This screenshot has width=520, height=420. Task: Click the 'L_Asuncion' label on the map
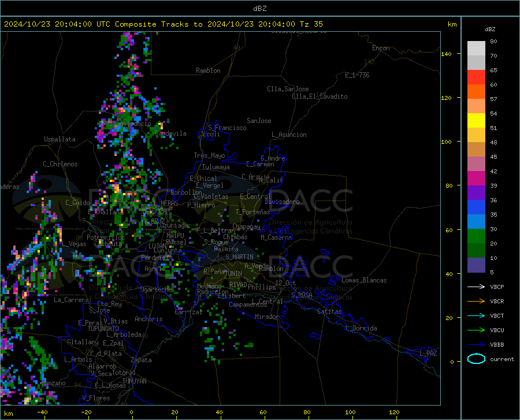point(289,135)
